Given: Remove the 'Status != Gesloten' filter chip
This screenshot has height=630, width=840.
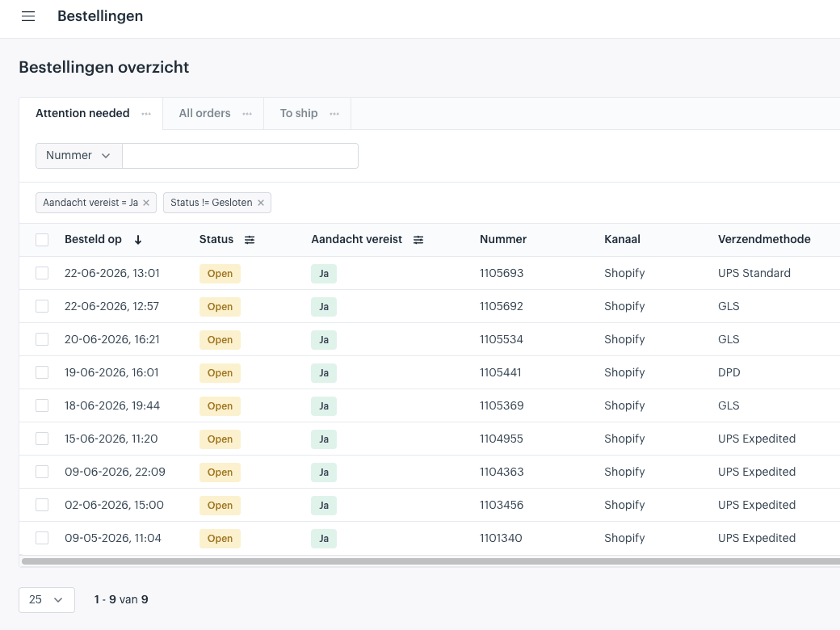Looking at the screenshot, I should click(261, 203).
